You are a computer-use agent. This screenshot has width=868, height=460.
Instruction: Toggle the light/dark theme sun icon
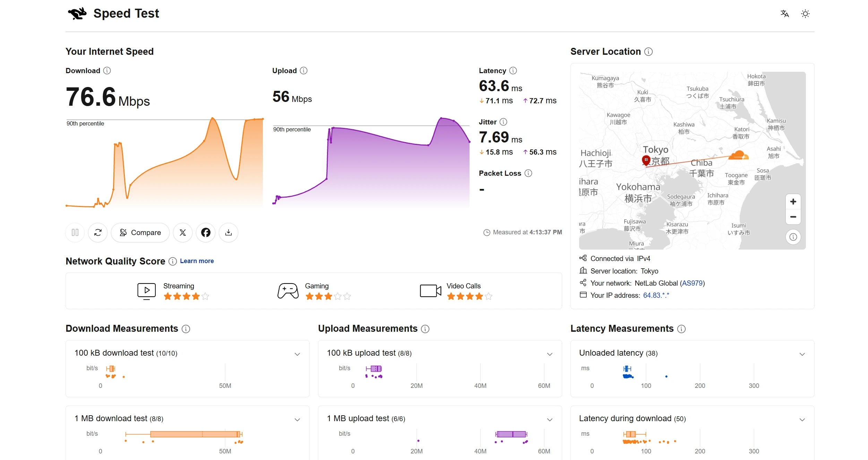805,14
